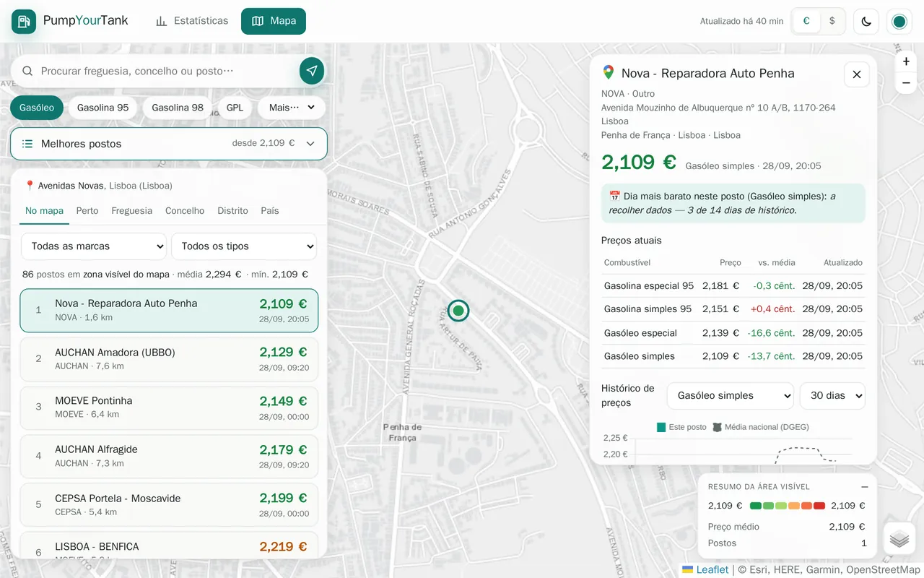924x578 pixels.
Task: Change history fuel from Gasóleo simples dropdown
Action: coord(731,396)
